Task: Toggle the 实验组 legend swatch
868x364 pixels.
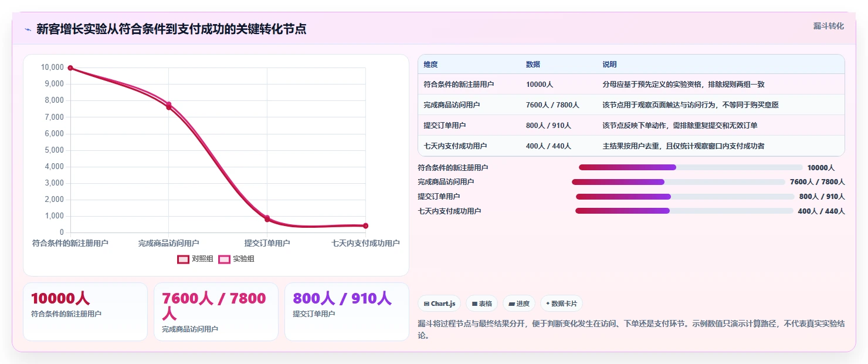Action: [224, 259]
